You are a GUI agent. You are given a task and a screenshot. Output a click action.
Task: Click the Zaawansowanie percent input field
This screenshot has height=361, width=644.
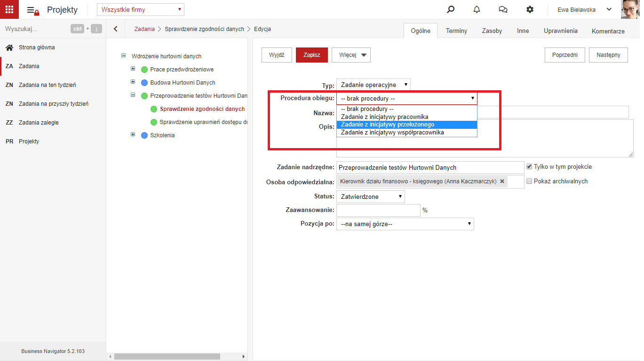click(x=378, y=210)
